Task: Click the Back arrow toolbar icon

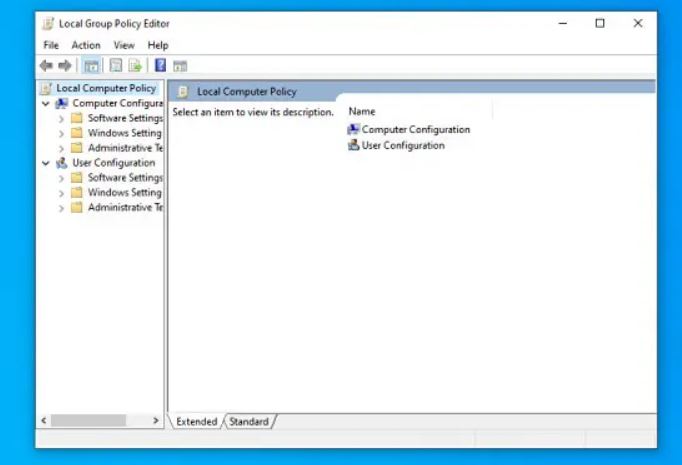Action: (x=46, y=66)
